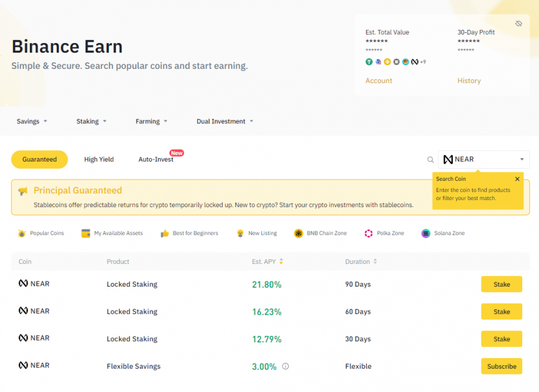Click the NEAR logo in the coin selector
The width and height of the screenshot is (539, 392).
[448, 159]
